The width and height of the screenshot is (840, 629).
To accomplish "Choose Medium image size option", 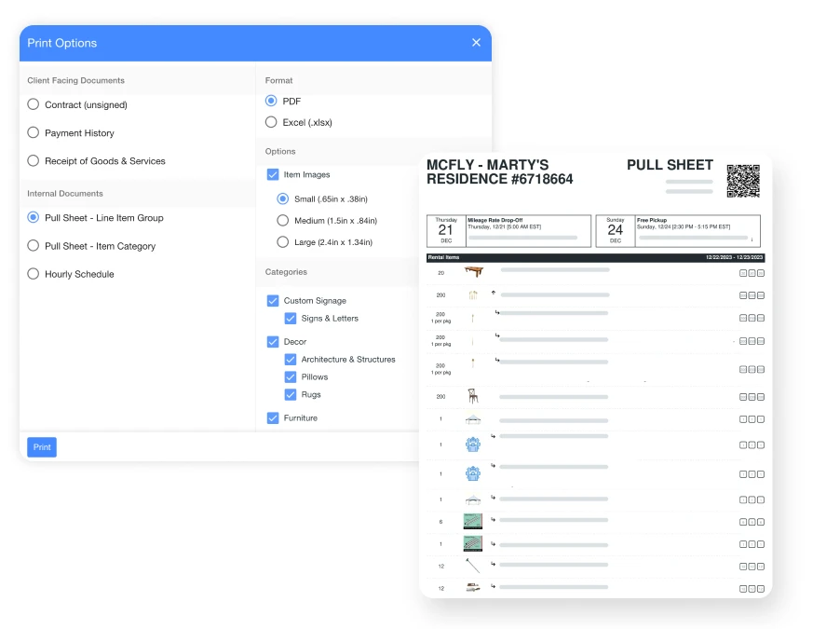I will tap(283, 221).
